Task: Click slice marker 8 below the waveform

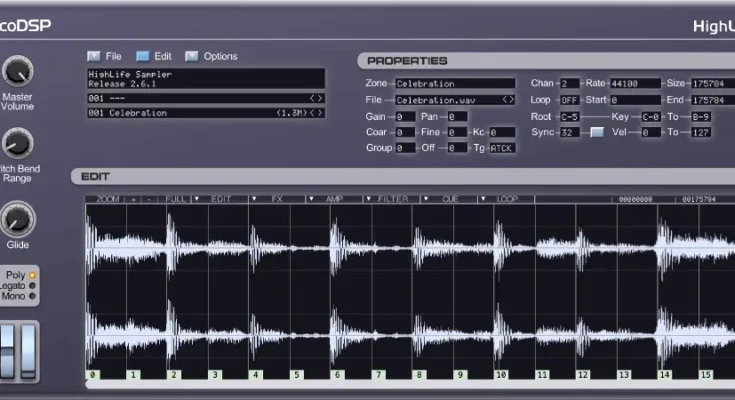Action: click(420, 375)
